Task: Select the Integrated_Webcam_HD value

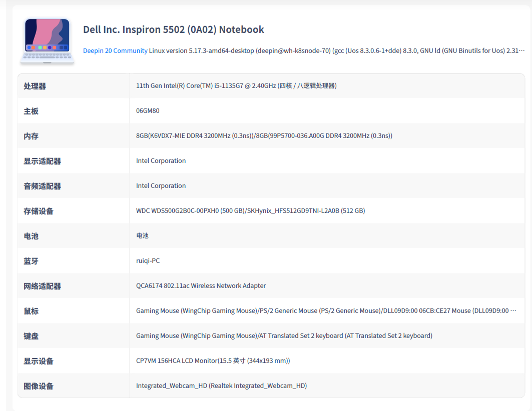Action: [221, 386]
